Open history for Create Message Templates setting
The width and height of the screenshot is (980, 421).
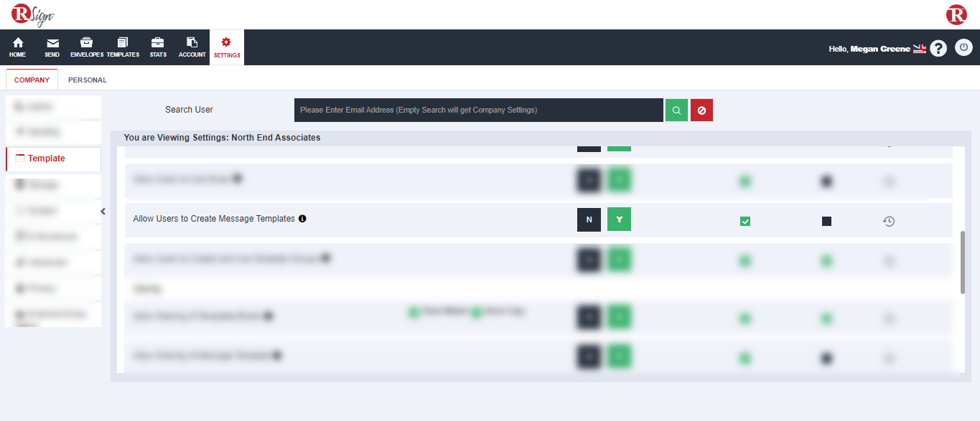point(889,222)
